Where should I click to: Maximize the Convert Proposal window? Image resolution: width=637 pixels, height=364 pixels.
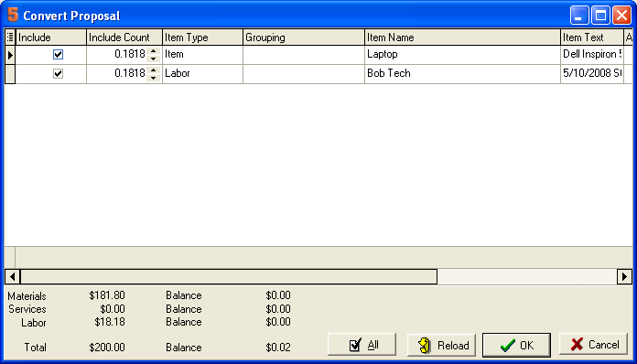(600, 16)
